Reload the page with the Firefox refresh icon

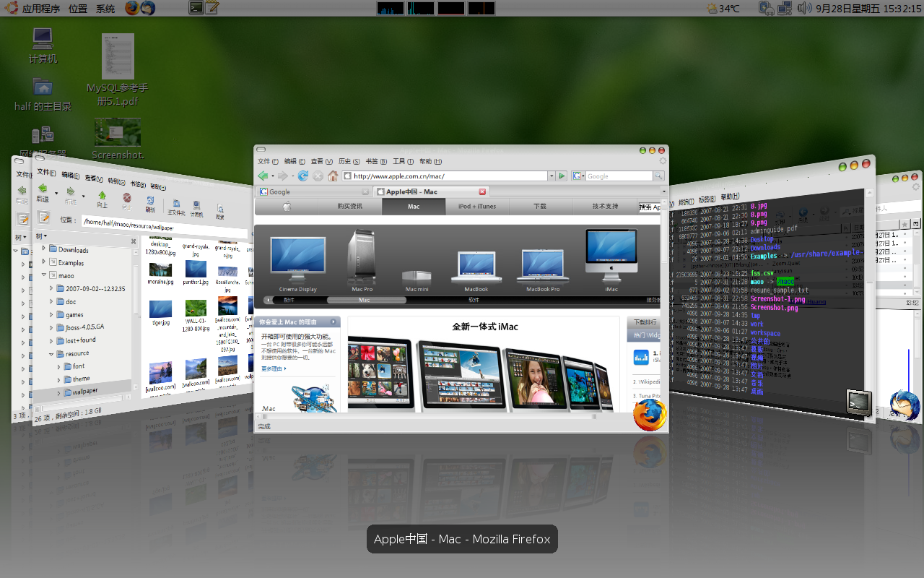point(303,176)
